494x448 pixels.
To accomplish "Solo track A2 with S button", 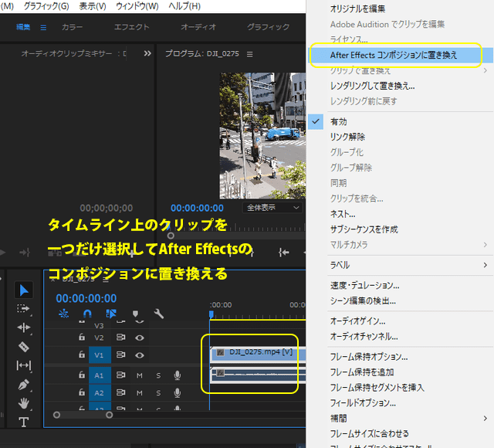I will (x=158, y=393).
